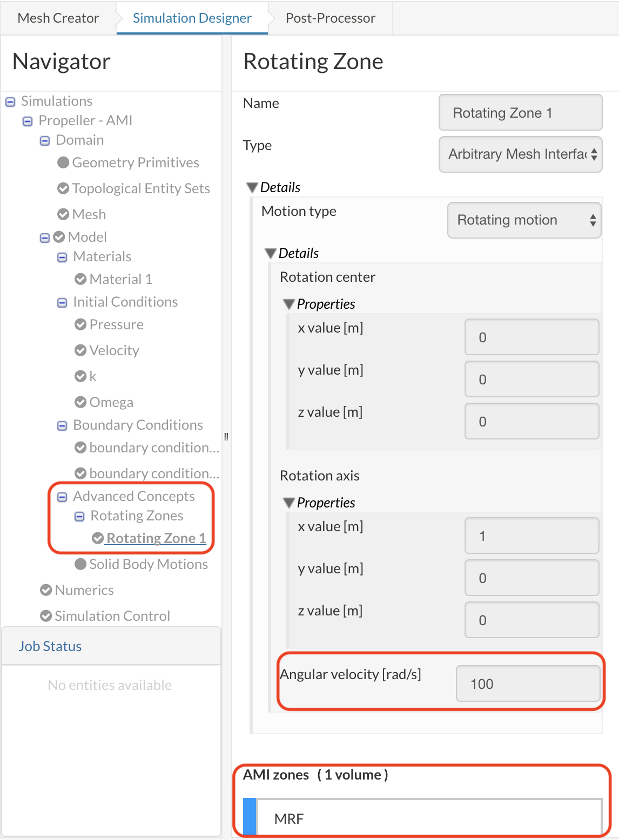Click the gray circle beside Solid Body Motions
Viewport: 619px width, 840px height.
[x=80, y=564]
